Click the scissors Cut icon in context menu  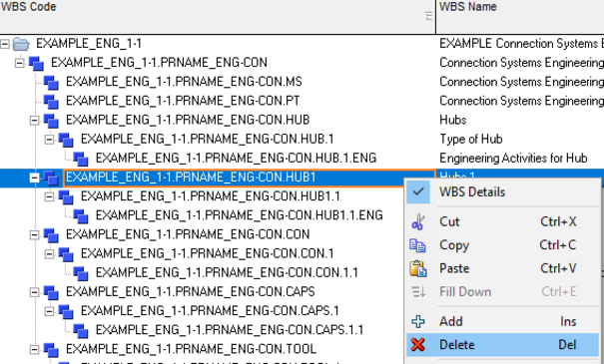click(418, 222)
